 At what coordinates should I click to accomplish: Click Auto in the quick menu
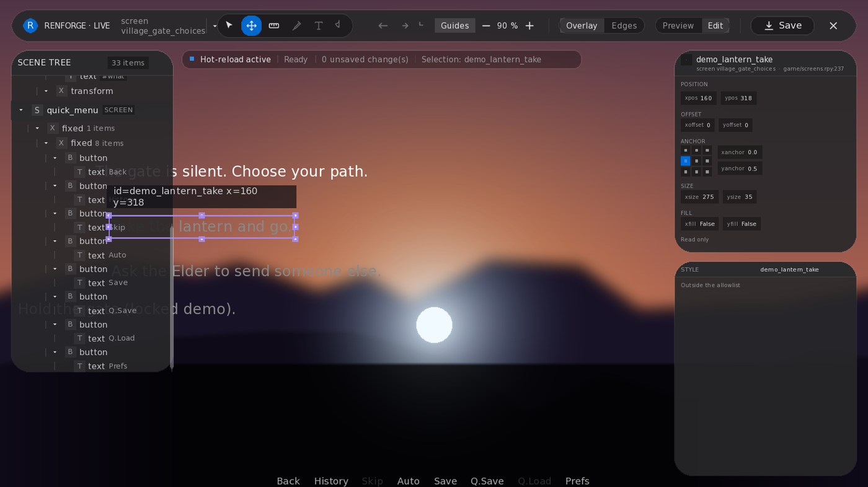(409, 481)
